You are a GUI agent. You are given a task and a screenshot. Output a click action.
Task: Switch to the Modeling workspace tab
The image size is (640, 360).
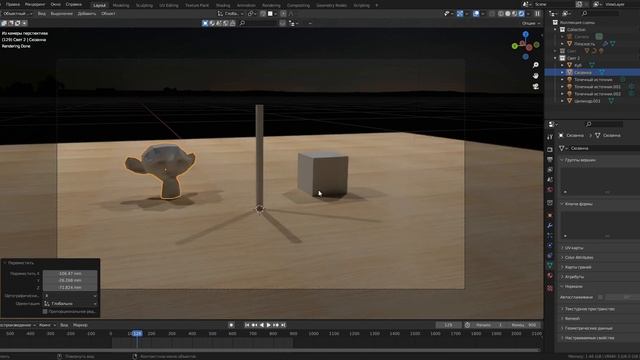tap(121, 5)
